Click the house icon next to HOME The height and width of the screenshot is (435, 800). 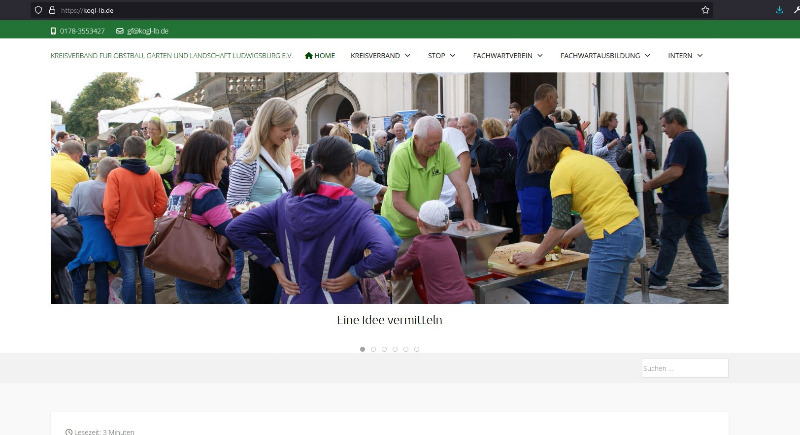point(309,56)
